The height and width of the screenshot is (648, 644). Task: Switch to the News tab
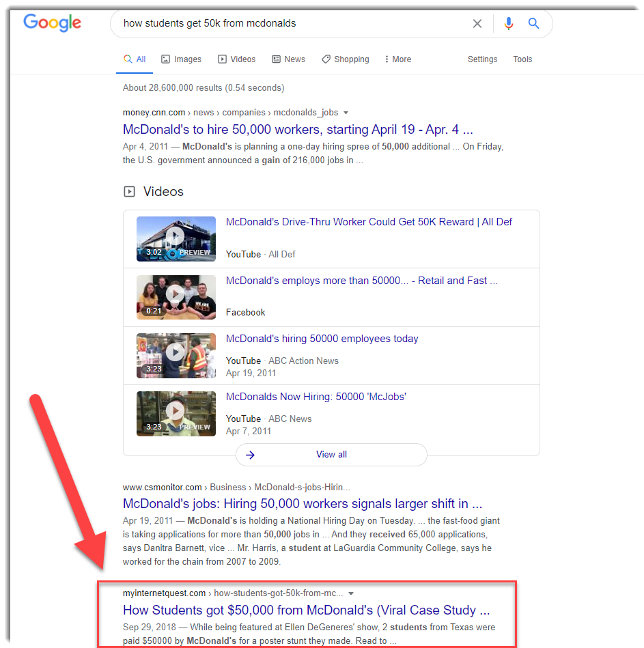coord(288,59)
